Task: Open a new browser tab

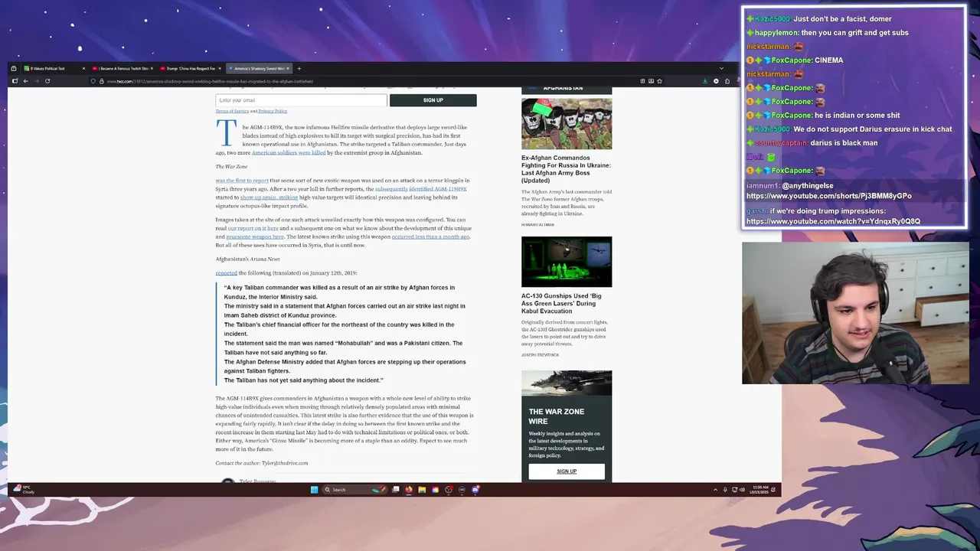Action: (299, 68)
